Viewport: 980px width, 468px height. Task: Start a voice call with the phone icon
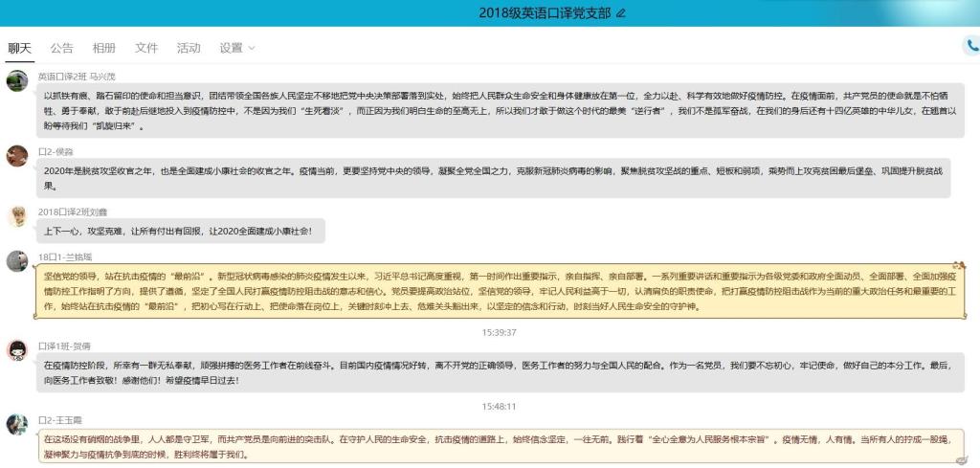click(972, 46)
